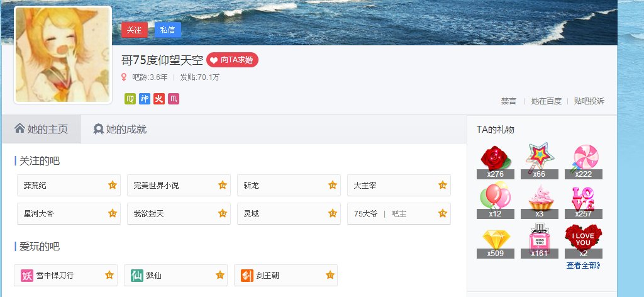Image resolution: width=644 pixels, height=297 pixels.
Task: Send a private message via 私信
Action: (x=167, y=30)
